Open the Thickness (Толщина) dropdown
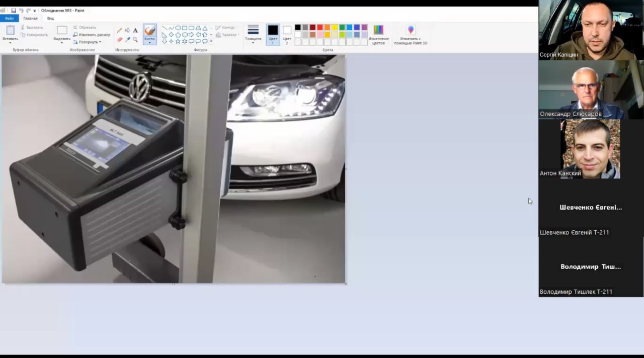Screen dimensions: 644x358 [253, 34]
